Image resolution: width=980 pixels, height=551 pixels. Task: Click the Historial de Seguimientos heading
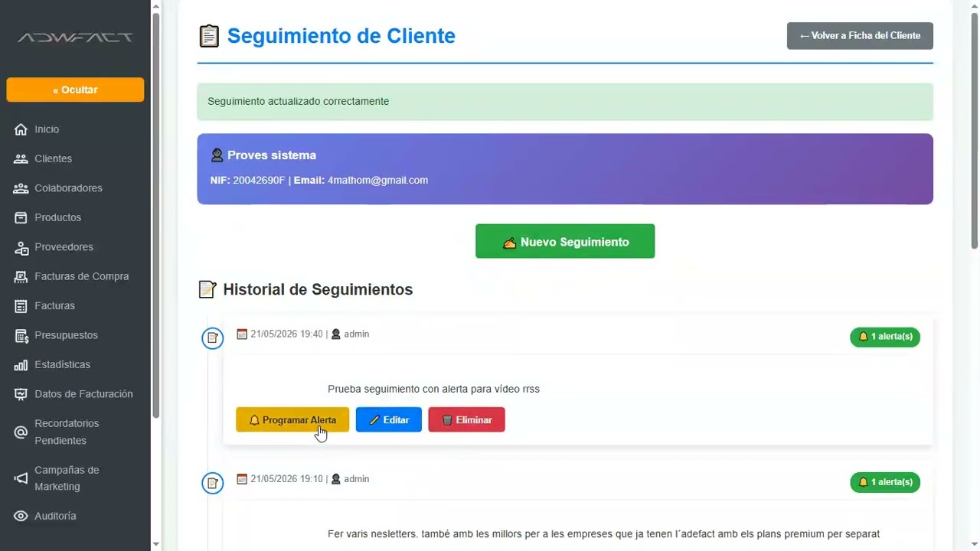[x=318, y=289]
